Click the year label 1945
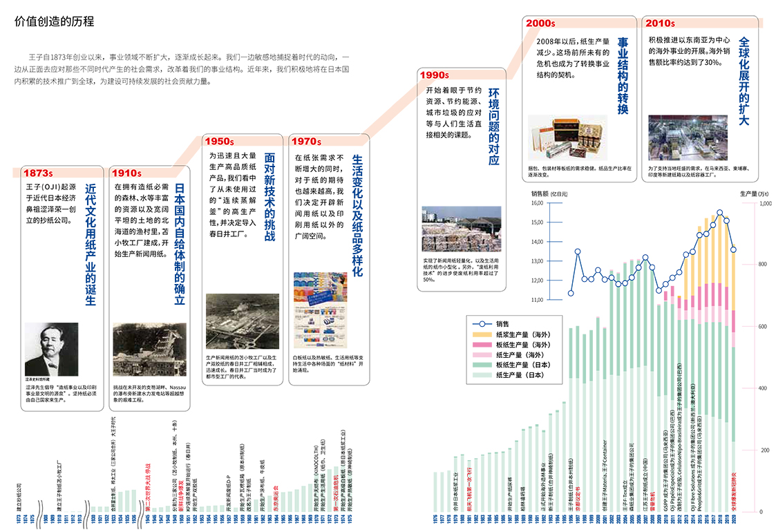The height and width of the screenshot is (532, 776). pyautogui.click(x=148, y=519)
